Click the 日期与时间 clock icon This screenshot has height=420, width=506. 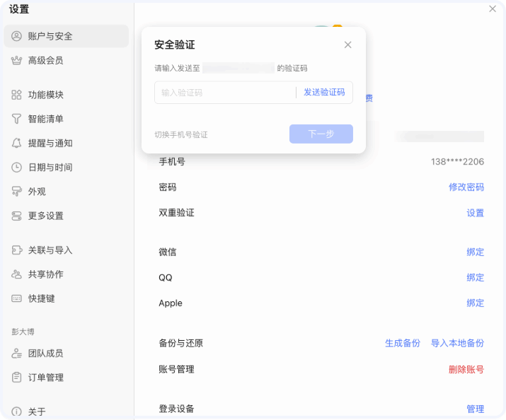pyautogui.click(x=17, y=168)
